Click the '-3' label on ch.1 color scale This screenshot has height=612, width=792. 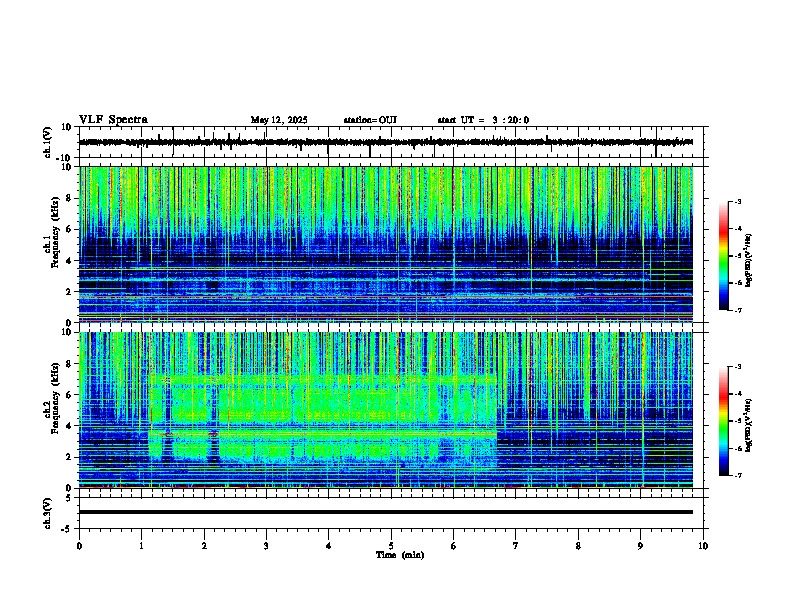[738, 202]
